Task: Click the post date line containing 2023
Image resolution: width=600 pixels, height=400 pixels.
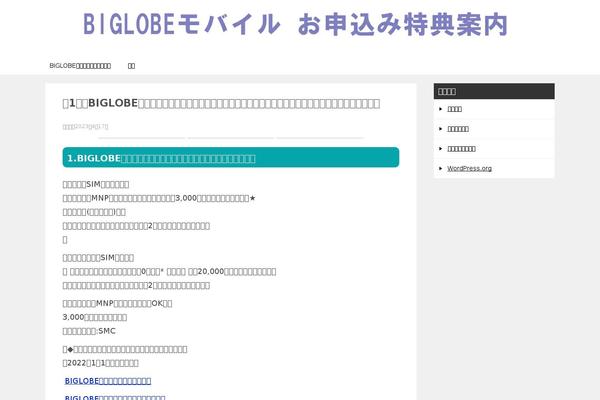Action: (85, 127)
